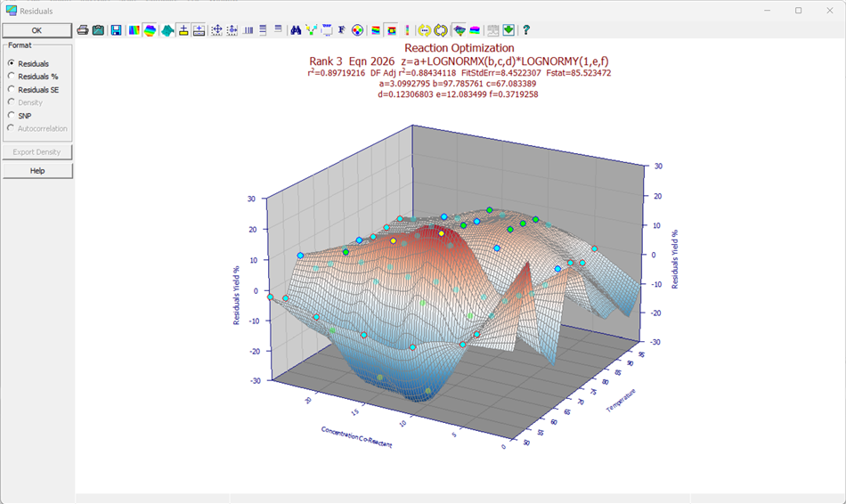Select the Residuals % radio option

[x=12, y=76]
